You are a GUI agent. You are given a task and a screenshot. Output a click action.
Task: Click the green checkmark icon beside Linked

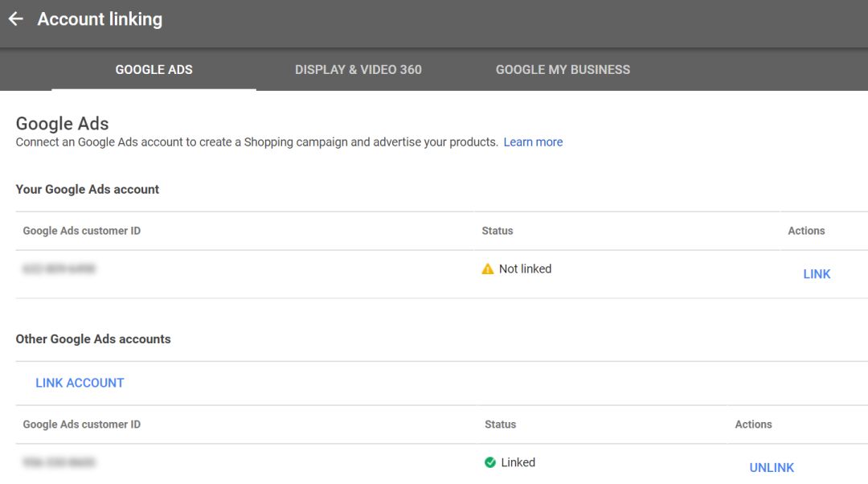pos(490,462)
